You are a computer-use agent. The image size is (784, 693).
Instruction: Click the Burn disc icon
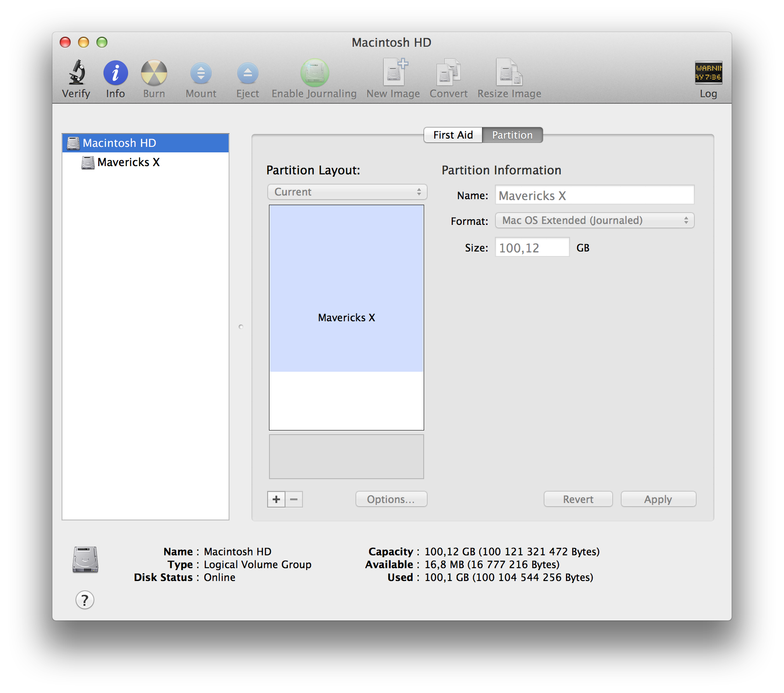tap(154, 73)
